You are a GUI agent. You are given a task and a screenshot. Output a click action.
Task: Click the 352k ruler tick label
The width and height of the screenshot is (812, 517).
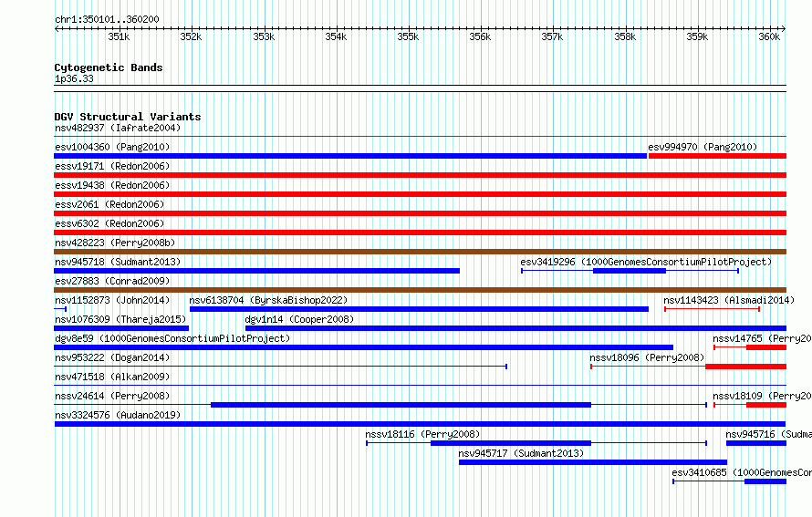pos(191,36)
